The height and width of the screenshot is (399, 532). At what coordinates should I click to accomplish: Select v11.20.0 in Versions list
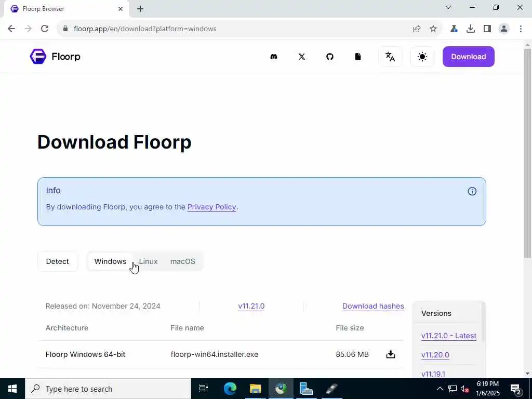pyautogui.click(x=435, y=355)
